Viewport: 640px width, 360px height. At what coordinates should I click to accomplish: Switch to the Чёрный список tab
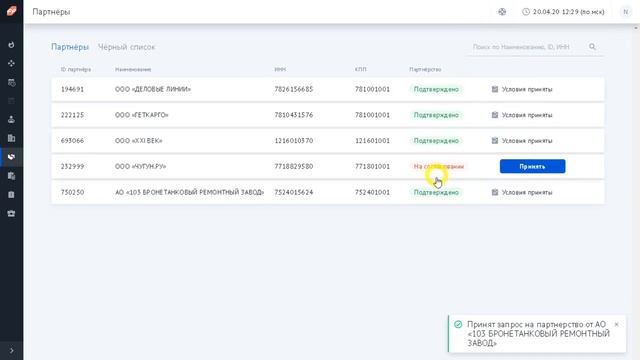(127, 47)
